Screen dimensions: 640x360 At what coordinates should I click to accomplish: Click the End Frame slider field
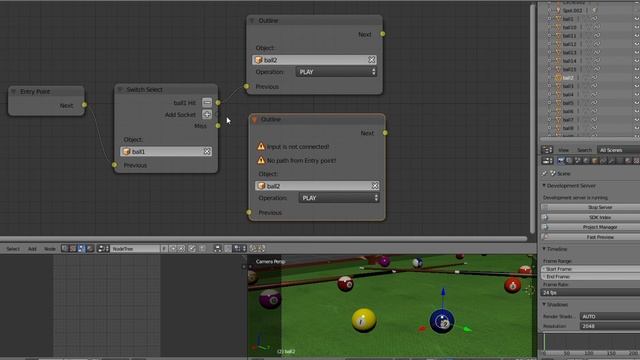(x=591, y=277)
